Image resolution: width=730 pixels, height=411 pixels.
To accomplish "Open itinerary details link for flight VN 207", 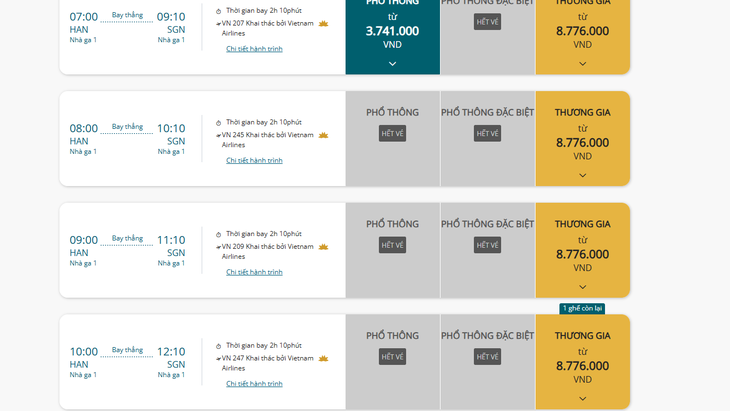I will (x=254, y=48).
